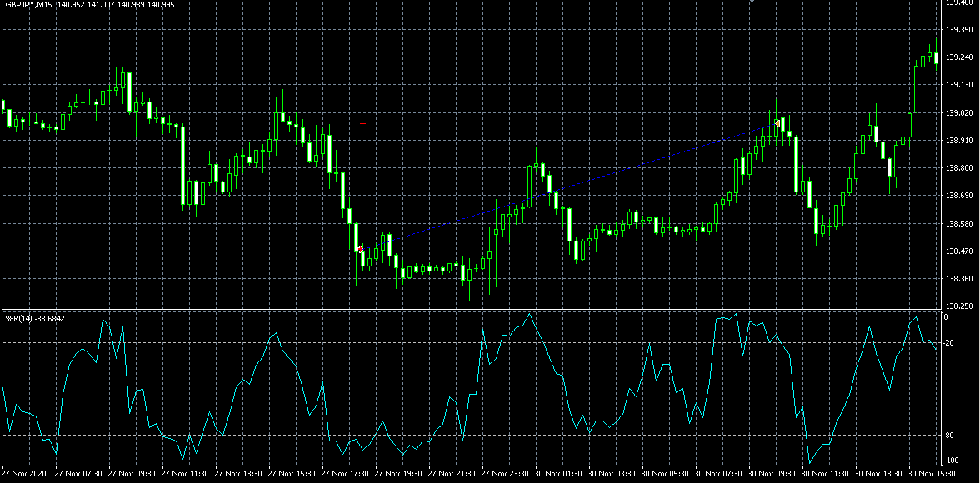Click the 27 Nov 21:30 time label
The width and height of the screenshot is (980, 483).
click(x=452, y=474)
